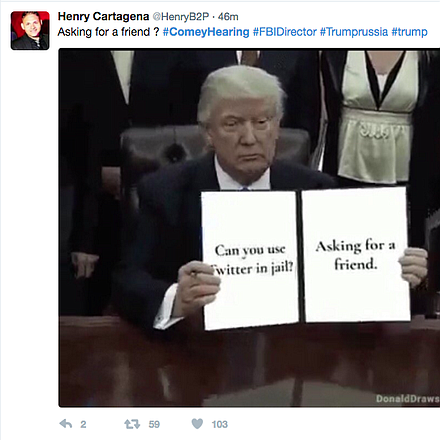The width and height of the screenshot is (440, 440).
Task: Like the tweet with the heart icon
Action: coord(197,424)
